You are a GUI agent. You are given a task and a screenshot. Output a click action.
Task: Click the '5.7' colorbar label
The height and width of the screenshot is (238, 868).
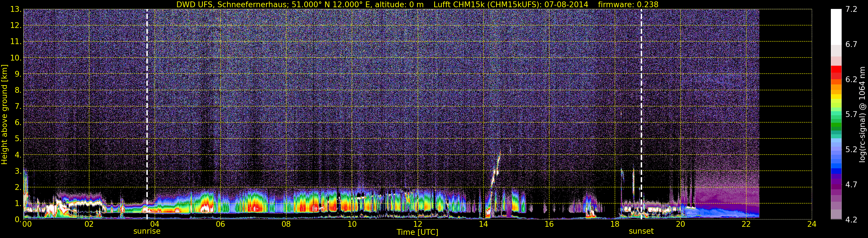tap(851, 115)
